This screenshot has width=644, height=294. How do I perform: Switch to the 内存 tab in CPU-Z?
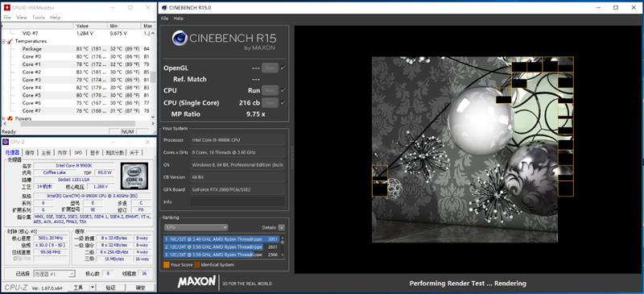pos(62,152)
